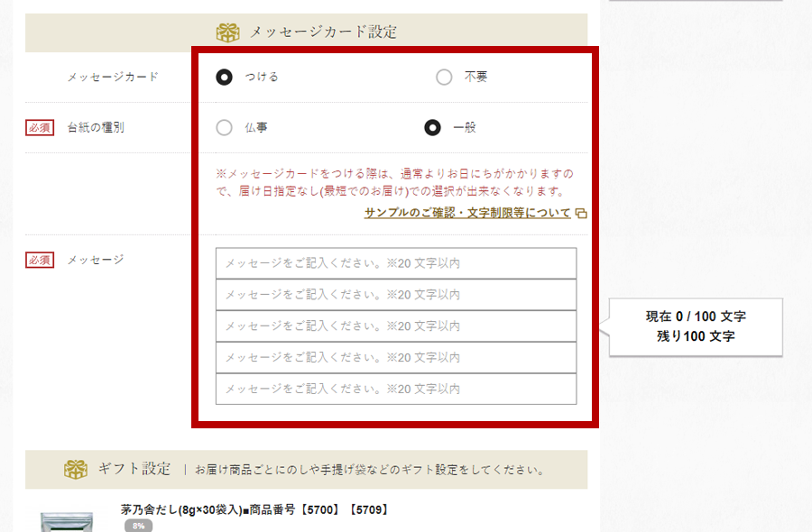The height and width of the screenshot is (532, 812).
Task: Click the メッセージカード設定 section heading
Action: pyautogui.click(x=323, y=32)
